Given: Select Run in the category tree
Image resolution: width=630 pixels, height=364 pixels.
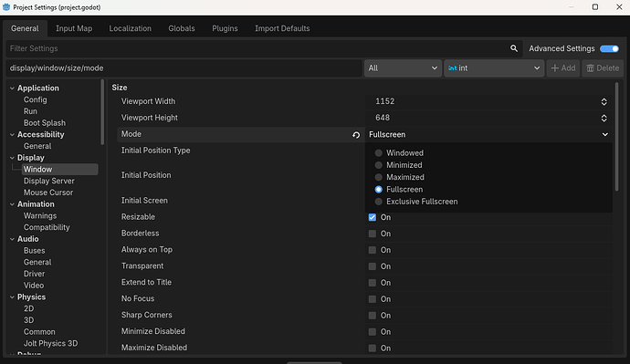Looking at the screenshot, I should tap(30, 111).
